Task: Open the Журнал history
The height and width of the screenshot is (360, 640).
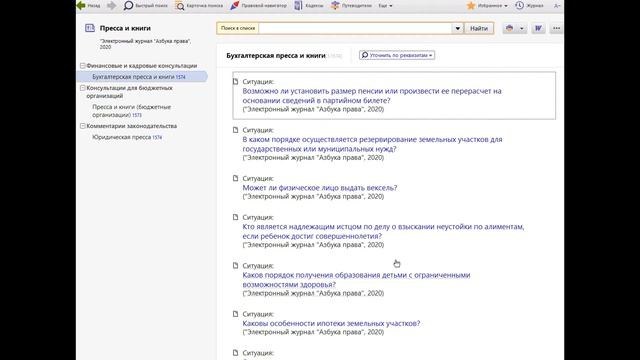Action: [529, 6]
